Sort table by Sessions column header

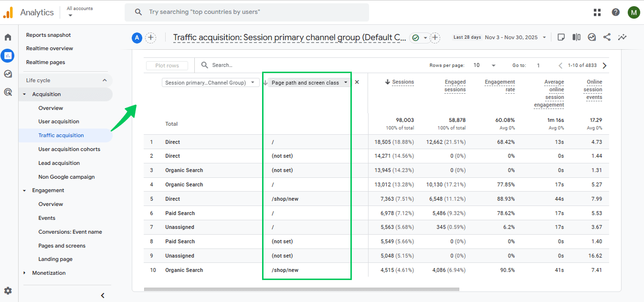click(x=402, y=82)
